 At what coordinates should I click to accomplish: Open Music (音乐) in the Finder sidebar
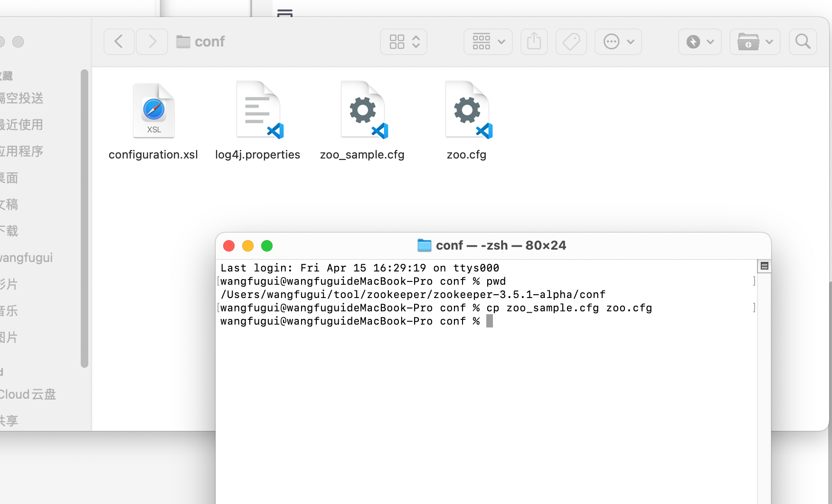click(x=9, y=311)
